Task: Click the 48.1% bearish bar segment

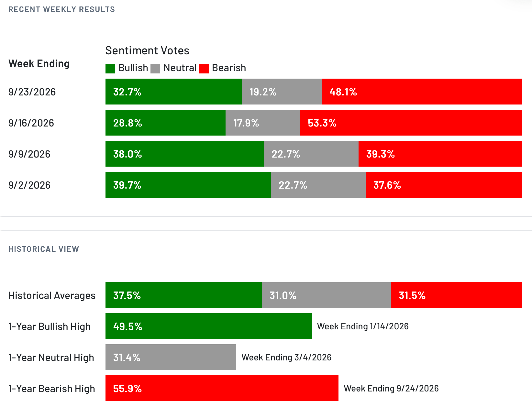Action: pos(422,92)
